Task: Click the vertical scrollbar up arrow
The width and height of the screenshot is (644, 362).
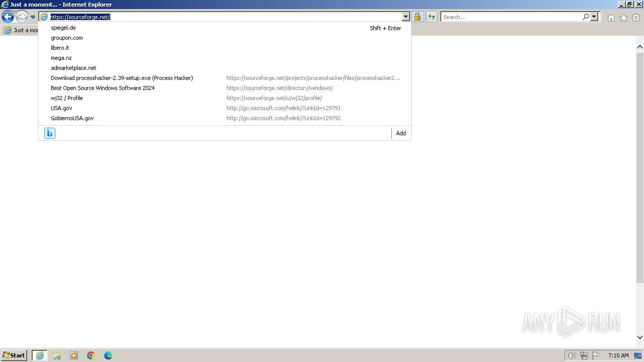Action: point(640,47)
